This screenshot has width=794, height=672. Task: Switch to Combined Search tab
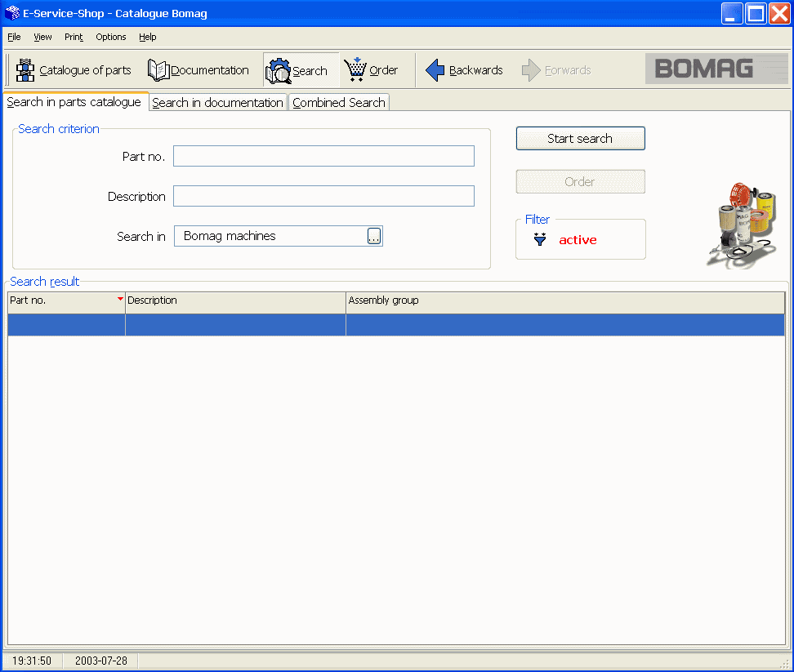pos(339,102)
